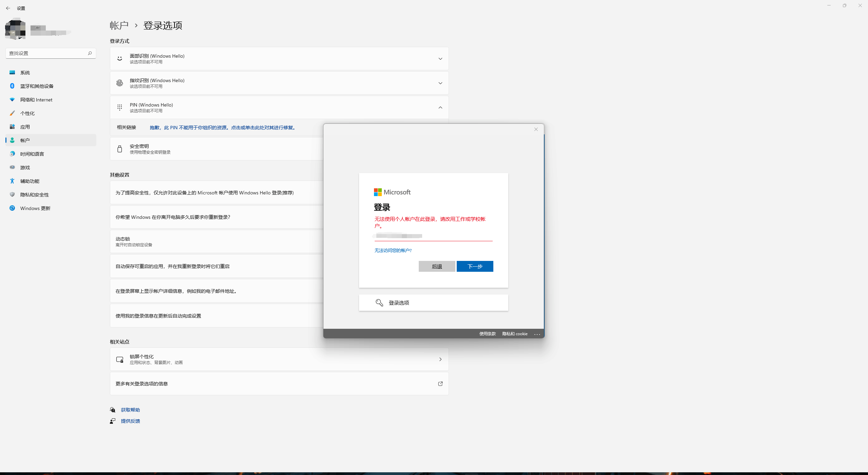Open Windows 更新 page
The image size is (868, 475).
coord(35,208)
